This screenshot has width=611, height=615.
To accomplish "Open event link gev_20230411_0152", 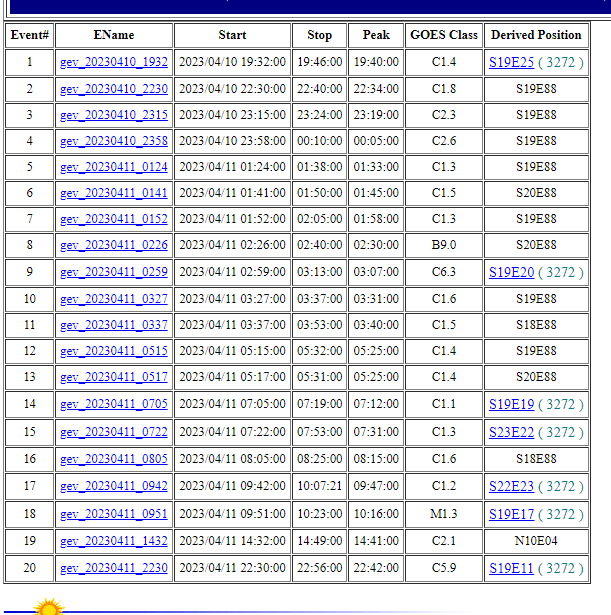I will [x=114, y=219].
